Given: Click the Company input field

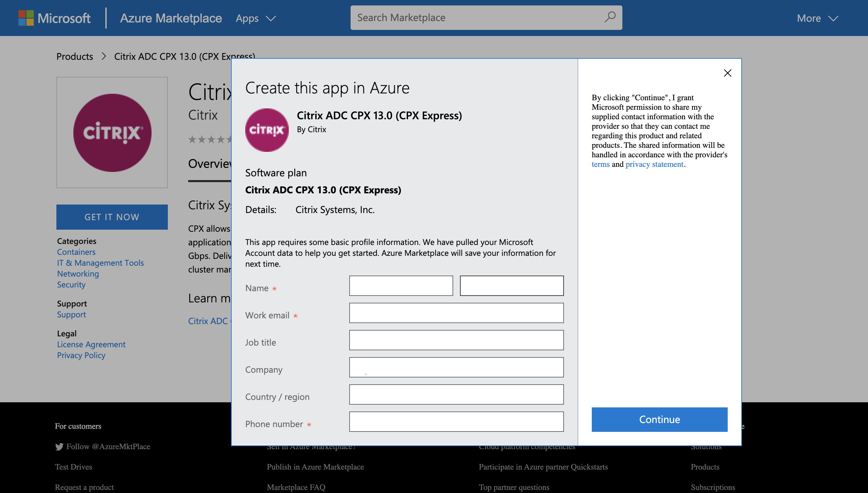Looking at the screenshot, I should click(456, 367).
